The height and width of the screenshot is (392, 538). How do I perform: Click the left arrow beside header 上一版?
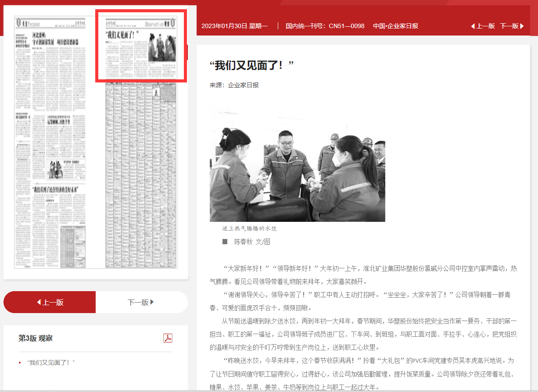click(473, 26)
